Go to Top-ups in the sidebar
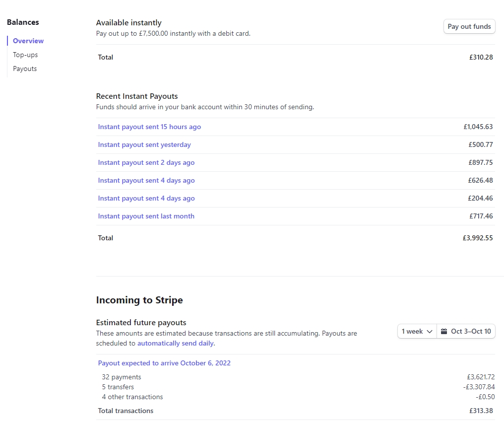Image resolution: width=504 pixels, height=423 pixels. click(x=25, y=55)
